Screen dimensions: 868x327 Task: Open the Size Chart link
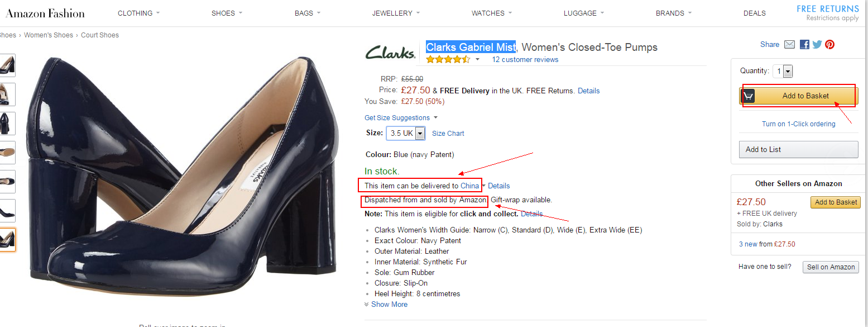(x=448, y=133)
